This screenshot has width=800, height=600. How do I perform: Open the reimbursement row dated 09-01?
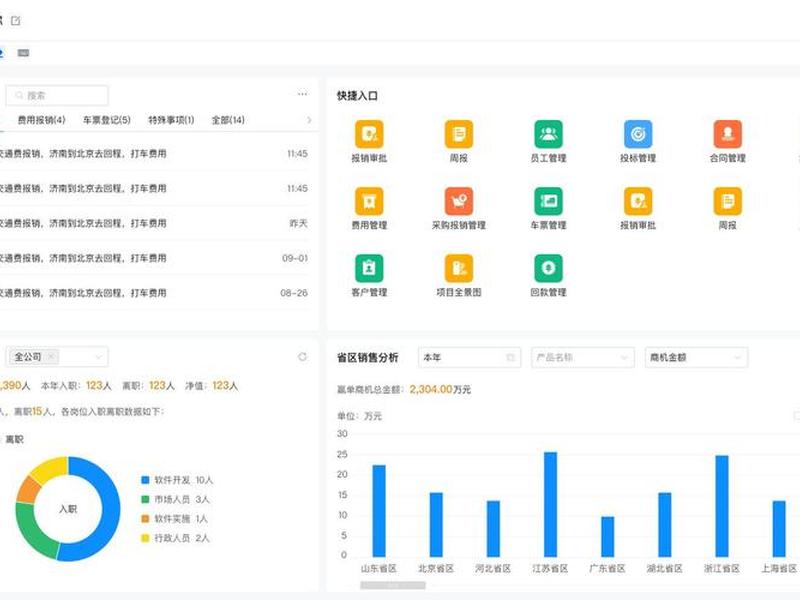click(156, 258)
